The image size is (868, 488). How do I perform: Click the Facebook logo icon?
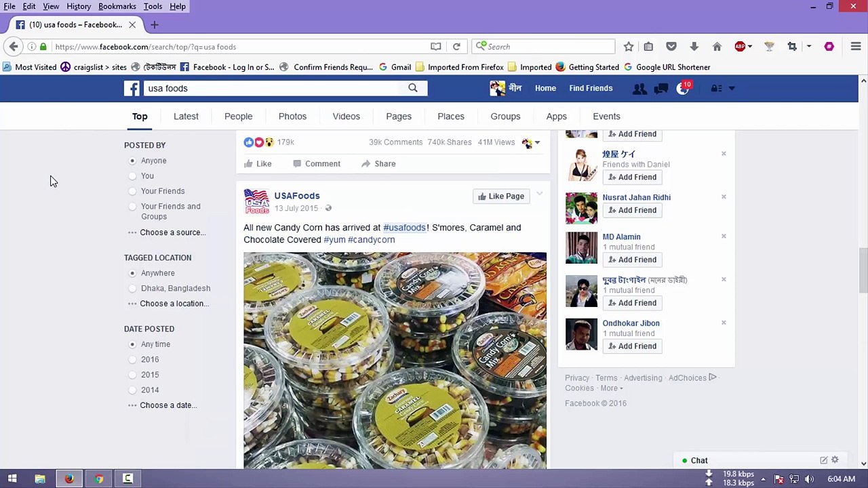(132, 88)
